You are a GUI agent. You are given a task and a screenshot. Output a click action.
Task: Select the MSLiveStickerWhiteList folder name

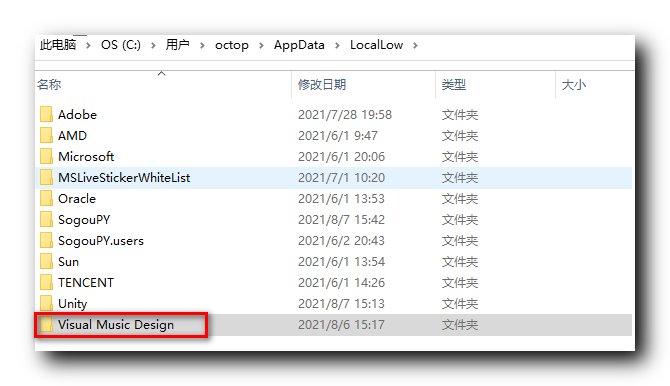click(124, 177)
